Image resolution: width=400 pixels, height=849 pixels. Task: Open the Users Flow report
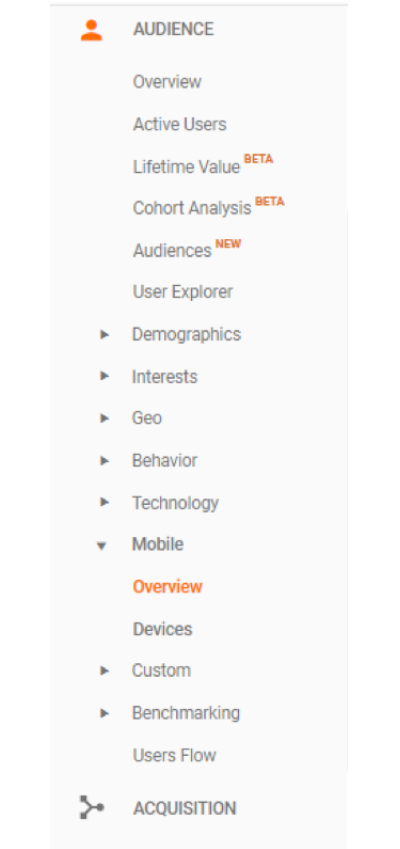click(x=174, y=755)
